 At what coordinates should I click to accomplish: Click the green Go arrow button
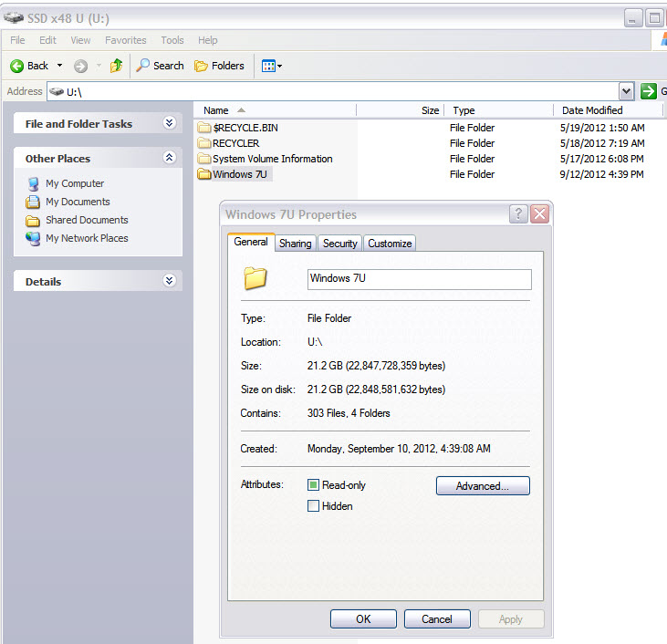648,91
